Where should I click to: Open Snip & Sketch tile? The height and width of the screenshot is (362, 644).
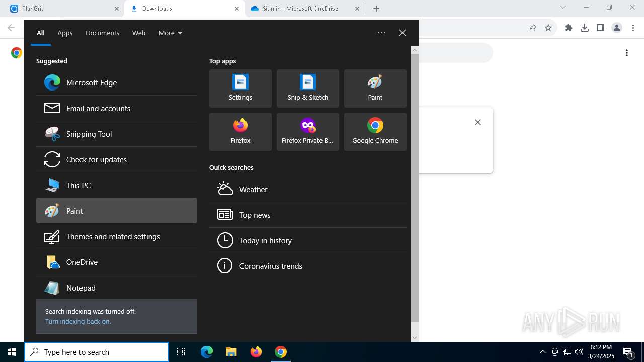click(308, 88)
